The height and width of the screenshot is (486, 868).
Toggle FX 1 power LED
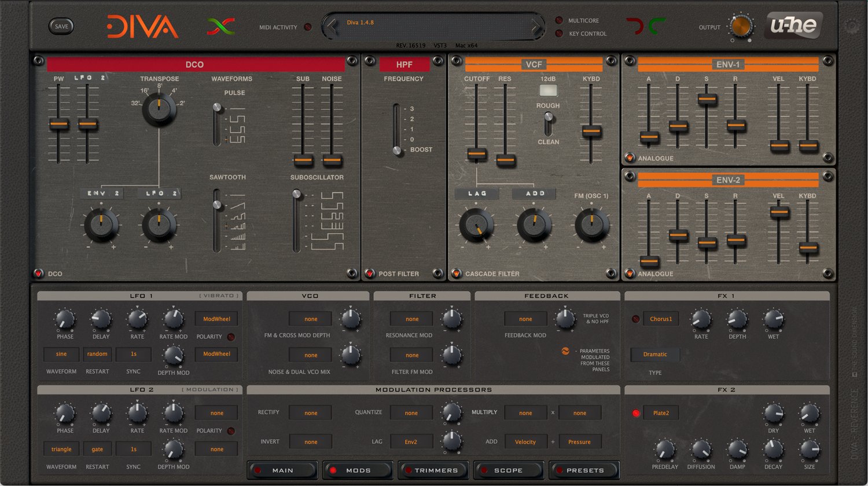(636, 319)
